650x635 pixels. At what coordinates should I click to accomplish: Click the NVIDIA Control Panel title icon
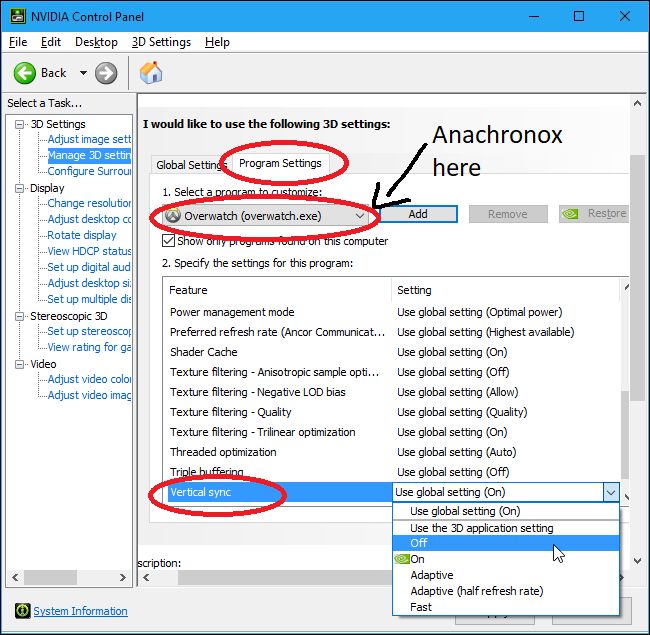(x=18, y=17)
